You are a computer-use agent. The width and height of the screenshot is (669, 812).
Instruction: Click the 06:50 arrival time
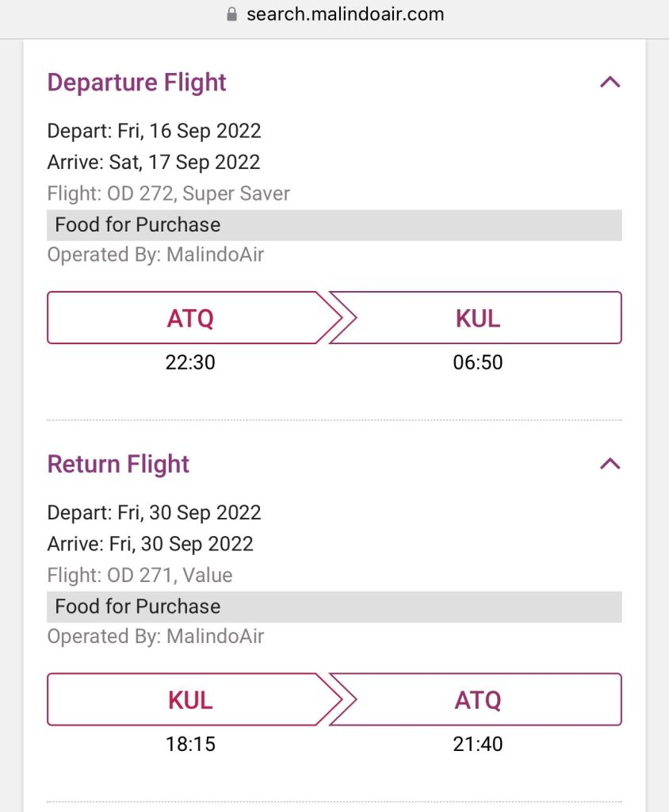(478, 362)
